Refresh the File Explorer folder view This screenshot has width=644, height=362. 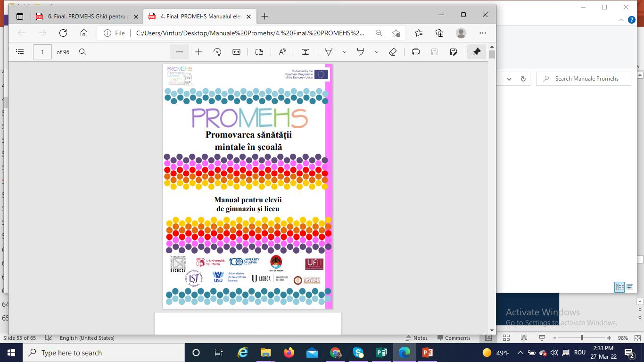click(523, 79)
